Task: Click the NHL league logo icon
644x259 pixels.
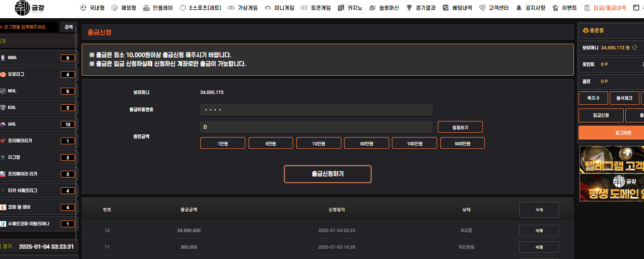Action: tap(3, 91)
